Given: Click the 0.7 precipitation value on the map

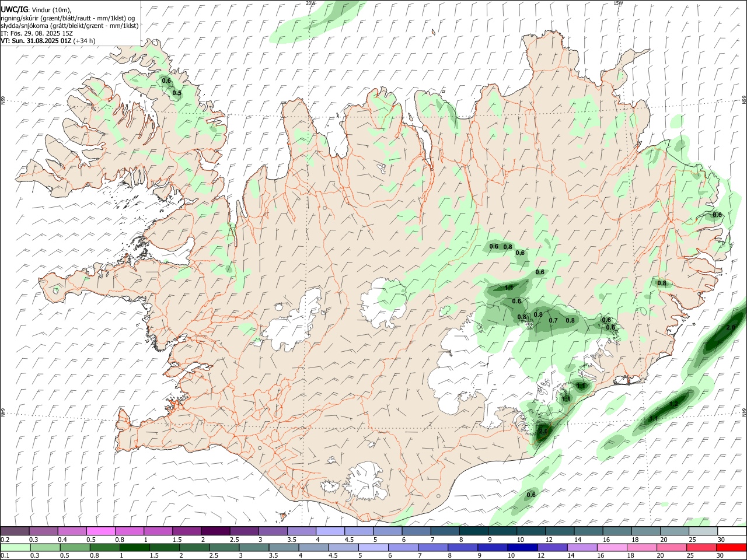Looking at the screenshot, I should (553, 320).
